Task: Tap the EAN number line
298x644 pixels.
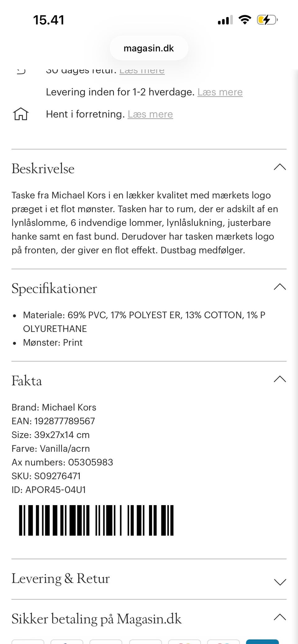Action: pos(53,421)
